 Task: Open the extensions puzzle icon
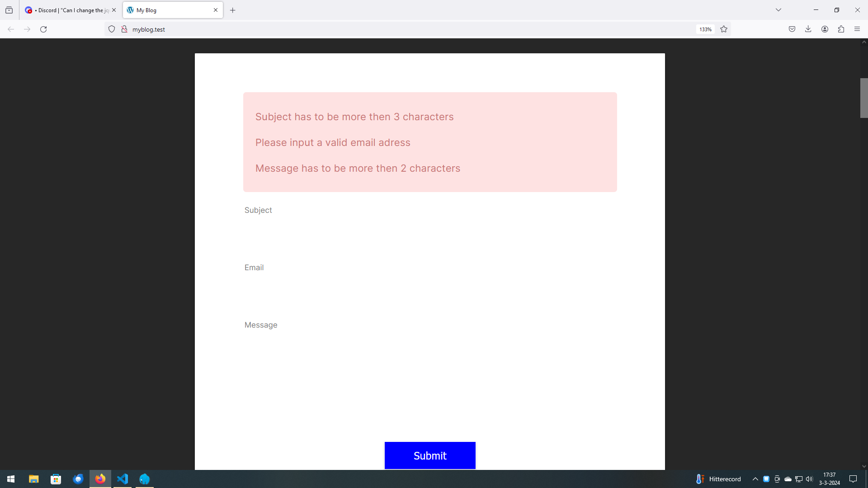tap(841, 29)
